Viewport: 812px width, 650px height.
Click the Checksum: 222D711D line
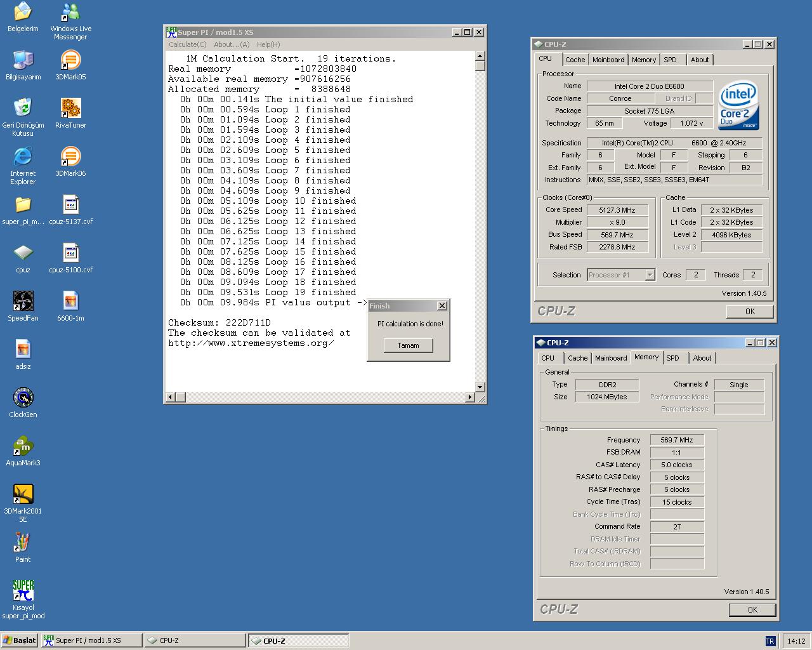[219, 322]
